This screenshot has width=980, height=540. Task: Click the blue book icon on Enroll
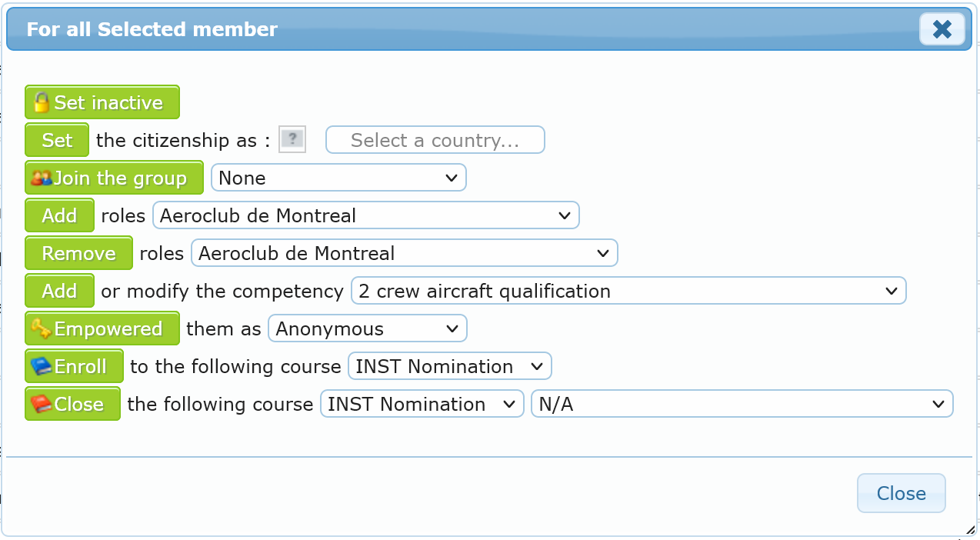pos(41,367)
